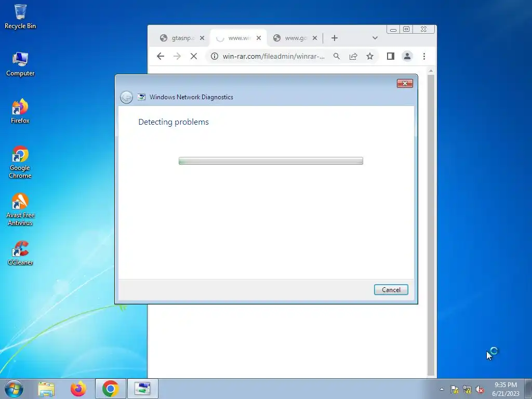Open the Chrome profile avatar
This screenshot has height=399, width=532.
tap(407, 56)
